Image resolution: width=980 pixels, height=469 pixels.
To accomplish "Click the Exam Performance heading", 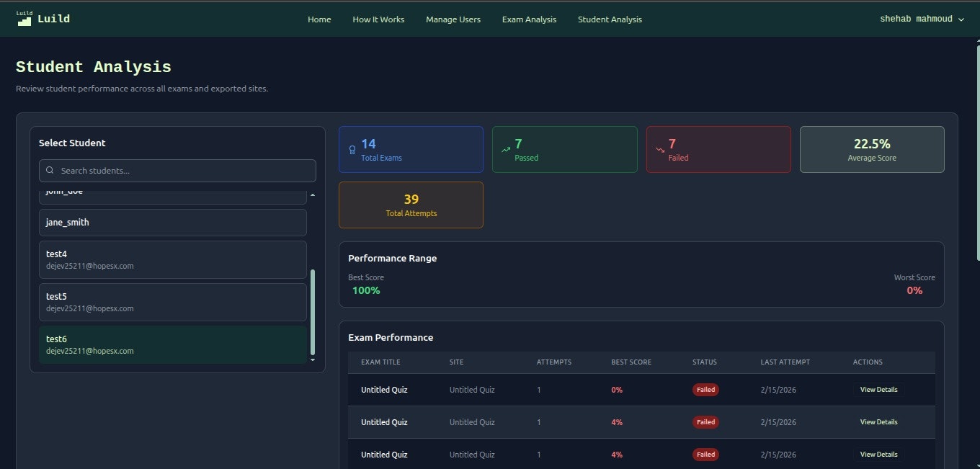I will 391,338.
